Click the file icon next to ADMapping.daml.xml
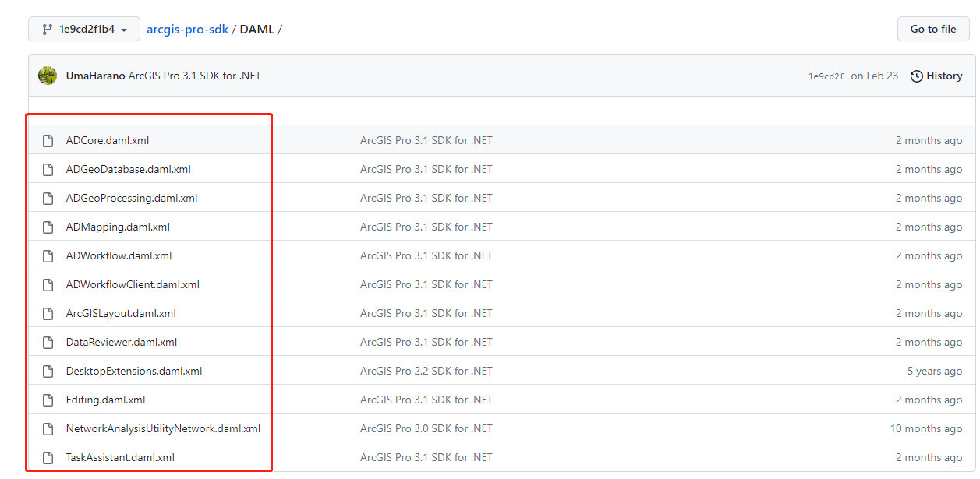 (48, 227)
